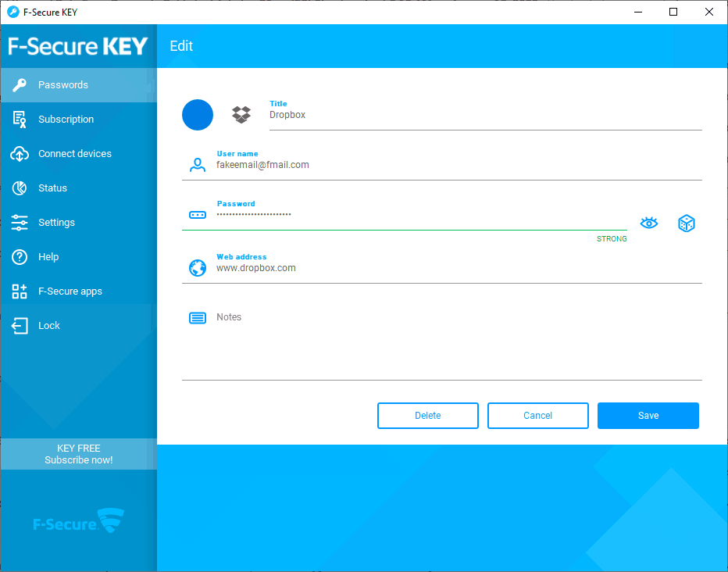Open the Status page
The width and height of the screenshot is (728, 572).
point(78,188)
